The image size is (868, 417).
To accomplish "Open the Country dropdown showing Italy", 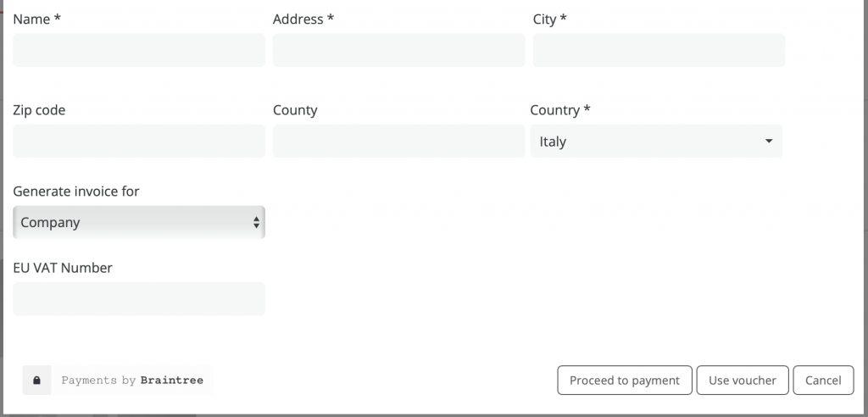I will point(655,142).
